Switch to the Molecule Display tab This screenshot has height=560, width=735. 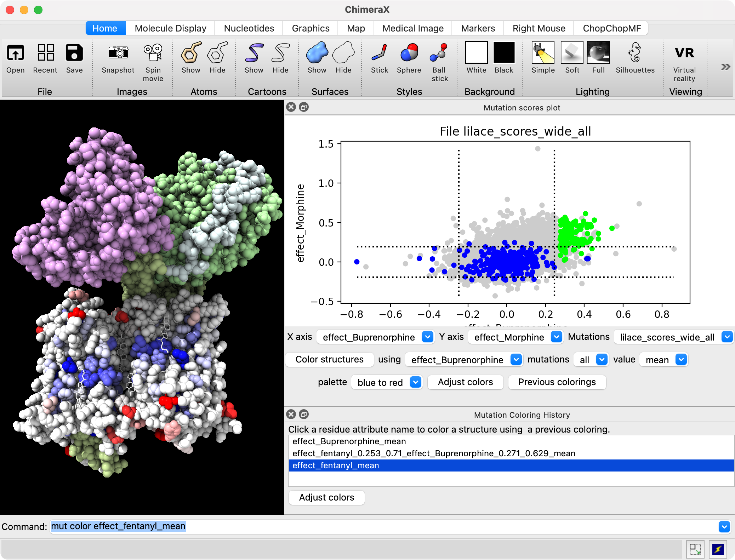click(x=170, y=28)
